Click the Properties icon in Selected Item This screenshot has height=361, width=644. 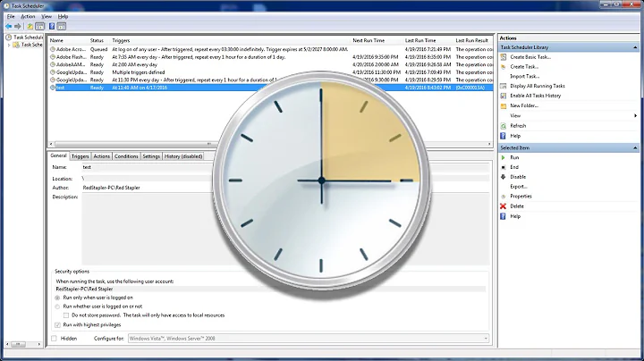click(x=504, y=197)
